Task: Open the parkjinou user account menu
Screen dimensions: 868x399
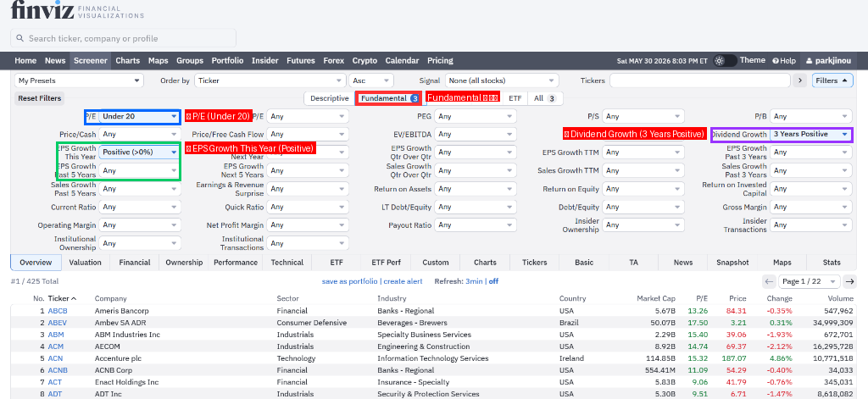Action: 829,61
